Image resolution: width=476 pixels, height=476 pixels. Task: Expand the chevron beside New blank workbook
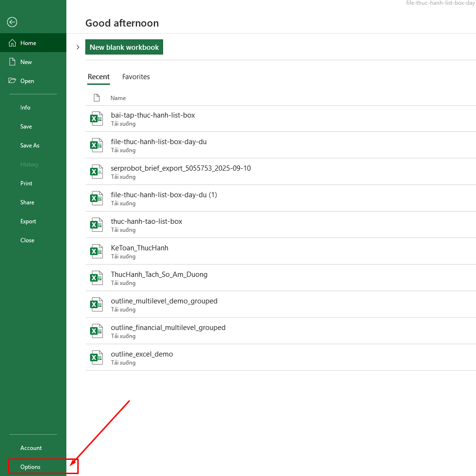tap(78, 47)
